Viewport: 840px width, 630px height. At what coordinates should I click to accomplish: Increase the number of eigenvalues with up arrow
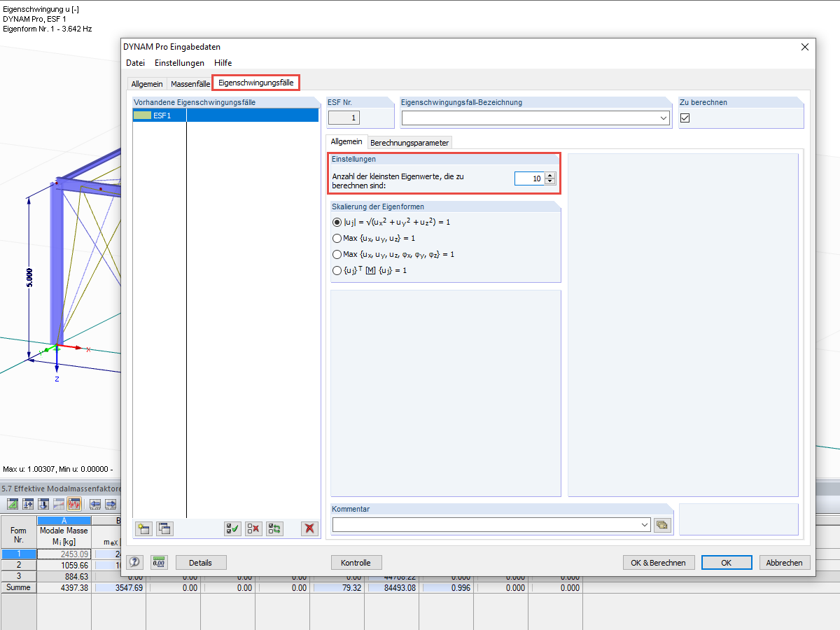click(549, 175)
